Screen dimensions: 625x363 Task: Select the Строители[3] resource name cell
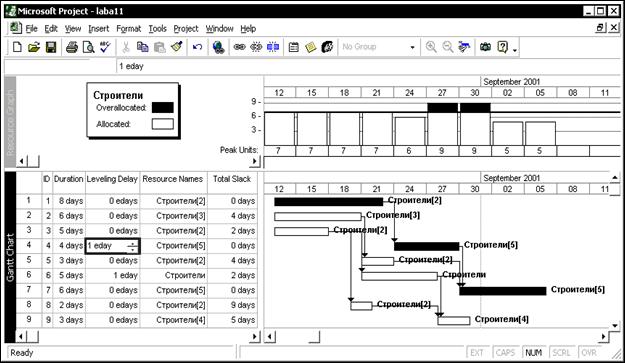click(173, 216)
